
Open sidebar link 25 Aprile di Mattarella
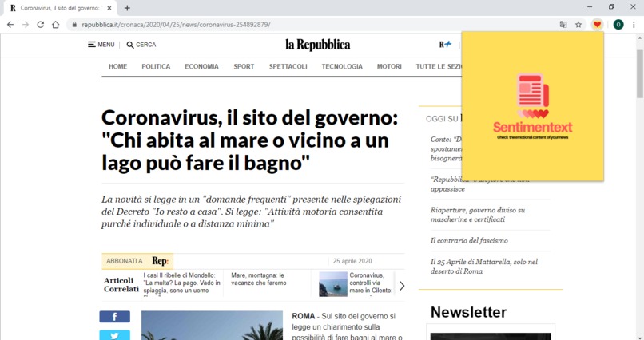coord(484,267)
